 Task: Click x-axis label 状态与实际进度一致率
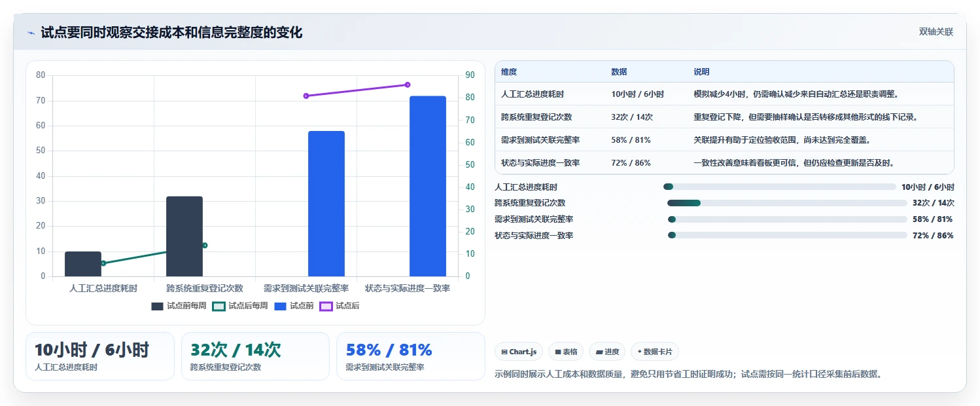click(x=408, y=288)
